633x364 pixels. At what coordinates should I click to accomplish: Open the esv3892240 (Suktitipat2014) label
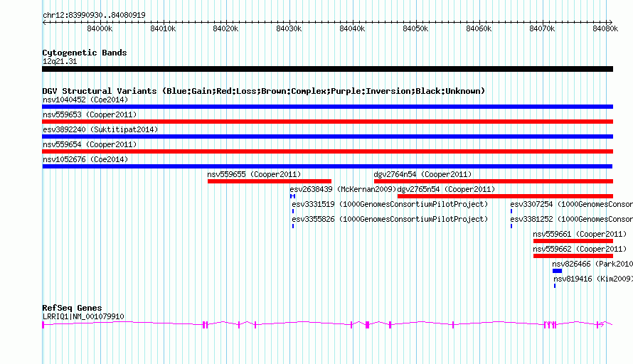coord(100,129)
